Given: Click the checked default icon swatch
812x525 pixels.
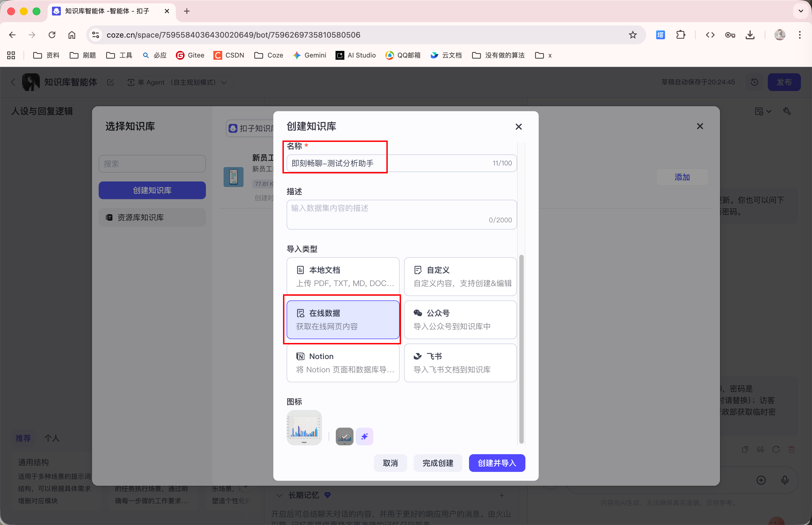Looking at the screenshot, I should [344, 436].
